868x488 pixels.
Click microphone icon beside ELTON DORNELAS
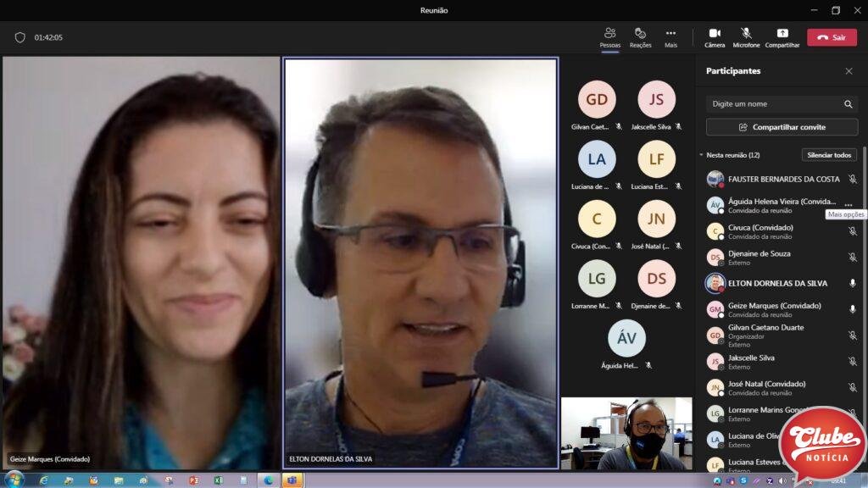click(853, 283)
